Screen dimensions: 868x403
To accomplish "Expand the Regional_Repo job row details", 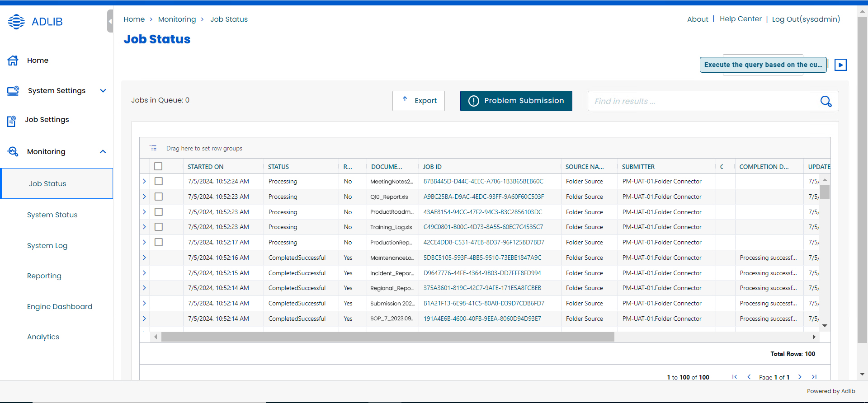I will click(144, 288).
